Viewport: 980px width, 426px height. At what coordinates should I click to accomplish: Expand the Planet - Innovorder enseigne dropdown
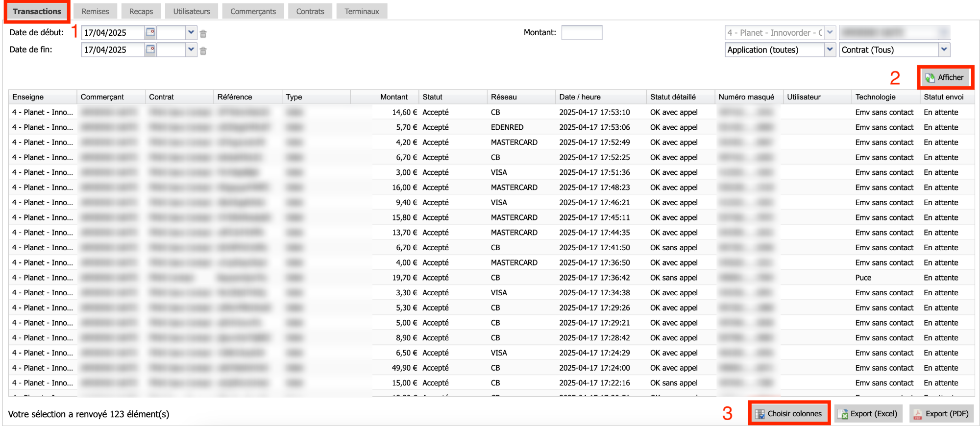tap(830, 33)
